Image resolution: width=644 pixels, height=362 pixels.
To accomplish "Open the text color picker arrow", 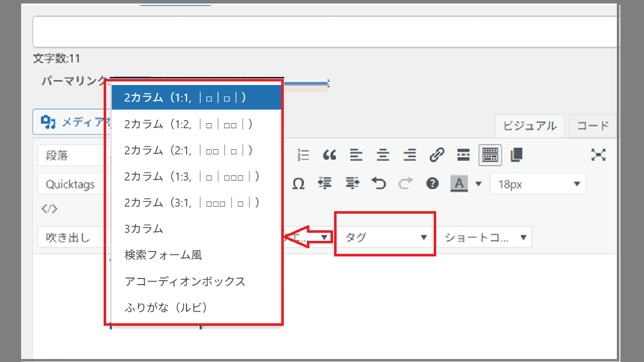I will (x=478, y=184).
